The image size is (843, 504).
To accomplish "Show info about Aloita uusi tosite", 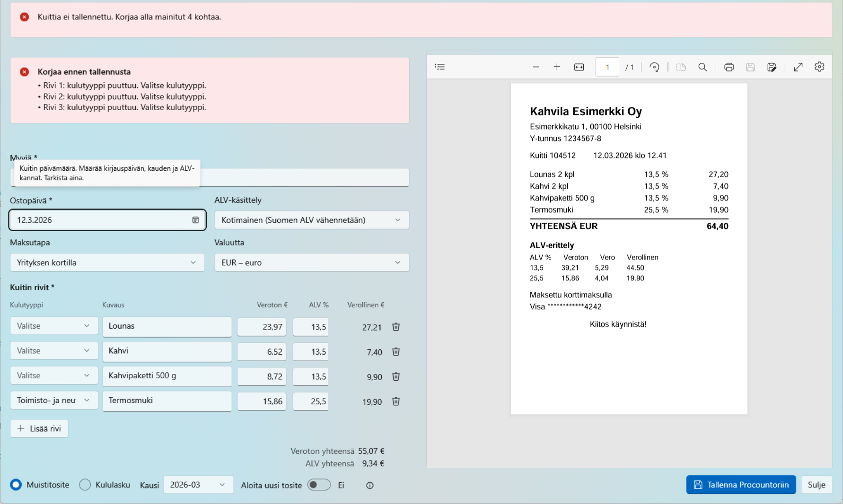I will tap(370, 486).
